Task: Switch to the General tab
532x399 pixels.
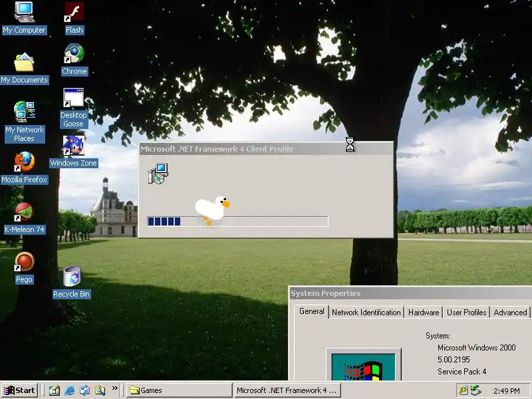Action: click(312, 311)
